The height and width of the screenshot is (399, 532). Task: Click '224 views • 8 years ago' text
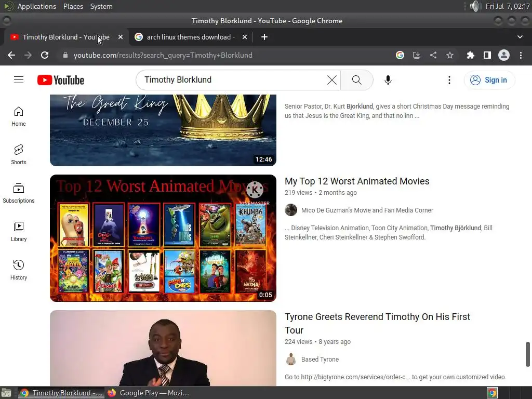pos(317,342)
